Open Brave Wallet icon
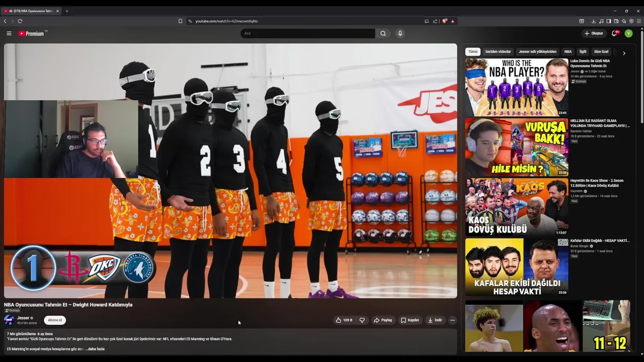 616,21
